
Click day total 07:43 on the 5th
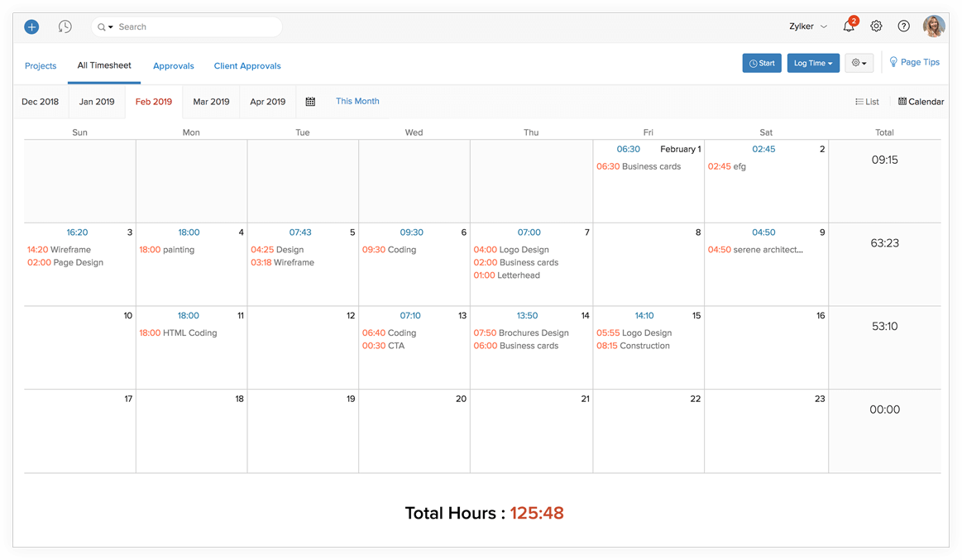click(x=300, y=232)
